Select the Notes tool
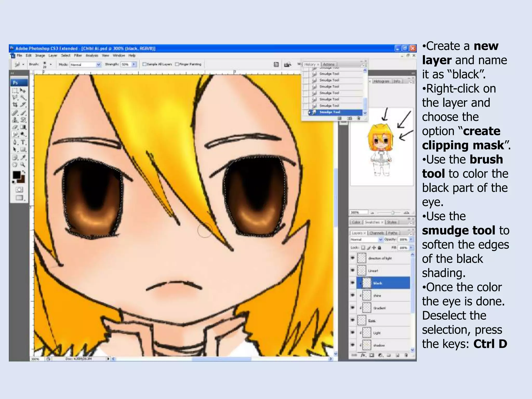The width and height of the screenshot is (532, 399). pos(15,157)
